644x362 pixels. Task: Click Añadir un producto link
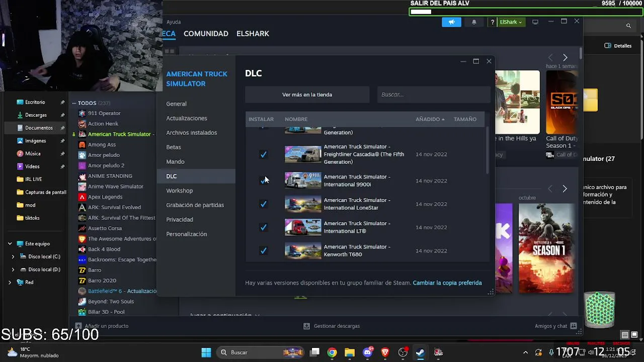[x=107, y=326]
